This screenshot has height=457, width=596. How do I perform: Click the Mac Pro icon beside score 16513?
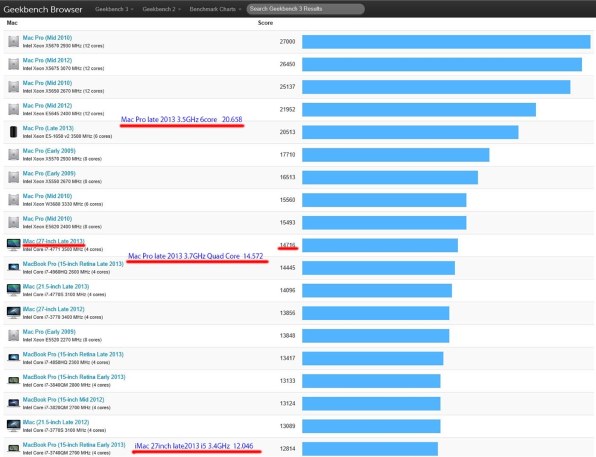(14, 177)
